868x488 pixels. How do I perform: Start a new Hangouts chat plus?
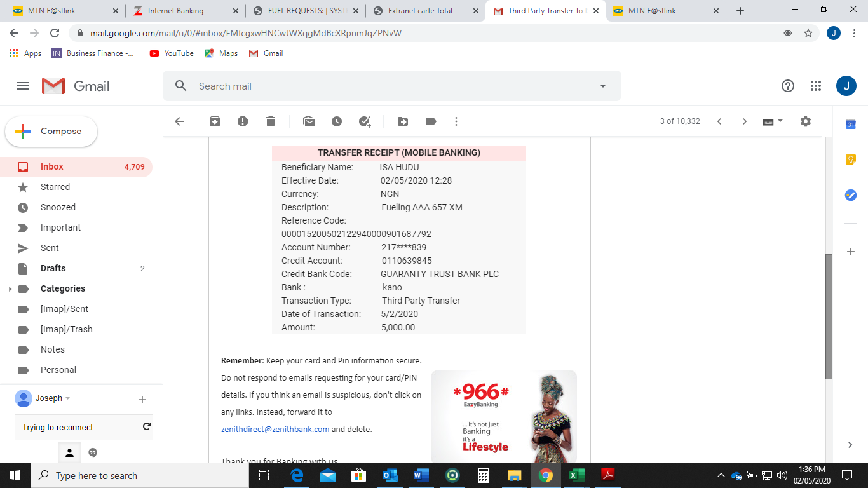(x=142, y=400)
